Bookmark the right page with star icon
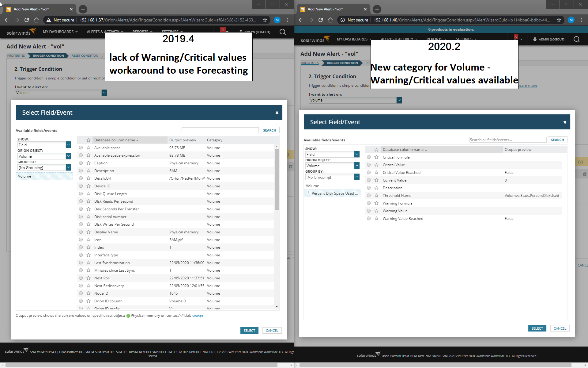 [559, 20]
